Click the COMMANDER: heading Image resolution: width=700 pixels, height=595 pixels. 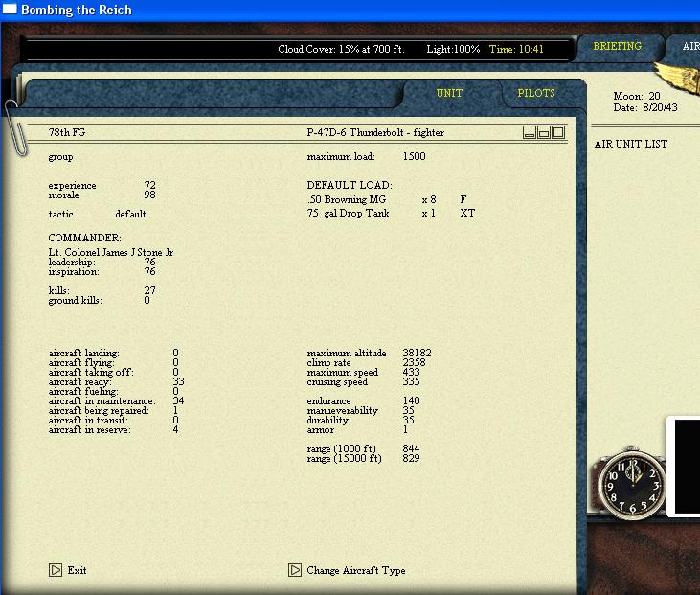(85, 238)
